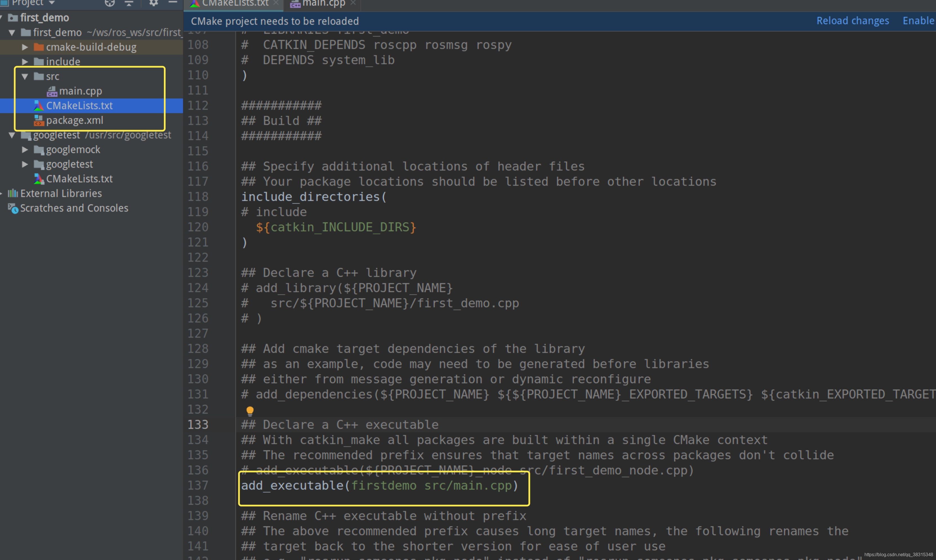The width and height of the screenshot is (936, 560).
Task: Click the yellow intention lightbulb icon
Action: [250, 411]
